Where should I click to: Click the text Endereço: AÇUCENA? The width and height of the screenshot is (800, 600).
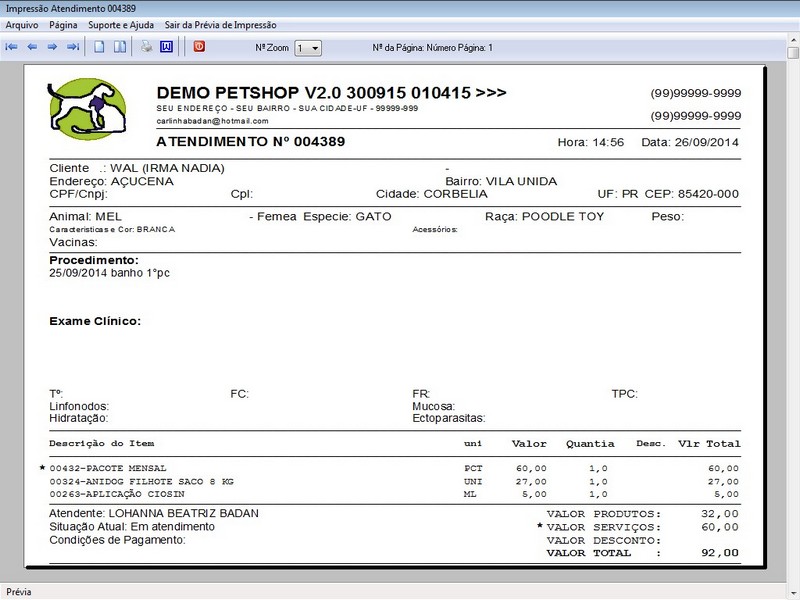click(111, 181)
